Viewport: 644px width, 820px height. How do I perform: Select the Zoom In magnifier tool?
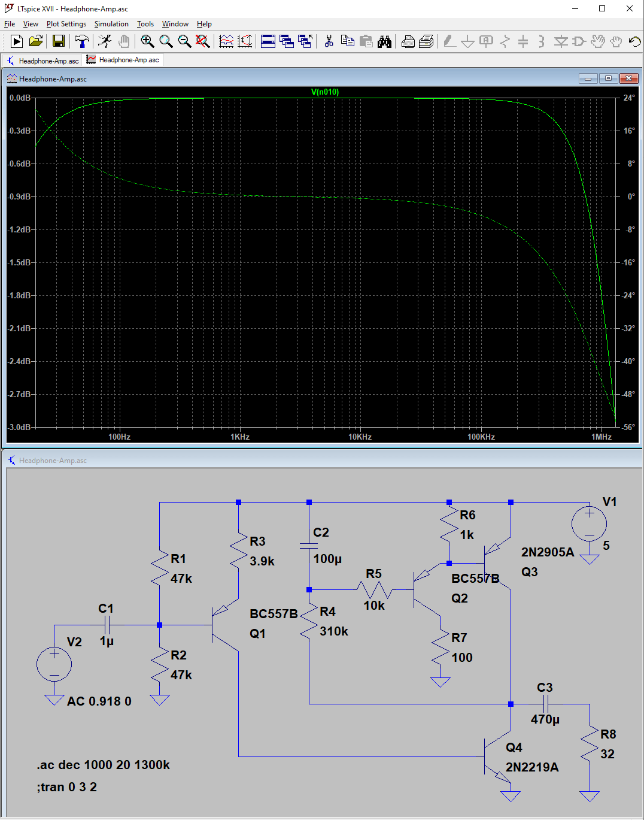tap(147, 41)
